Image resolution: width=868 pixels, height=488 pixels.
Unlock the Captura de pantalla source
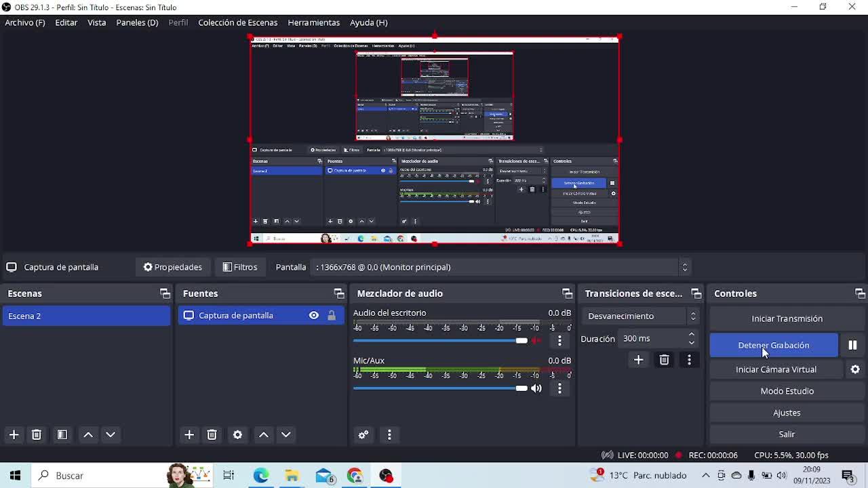pyautogui.click(x=332, y=315)
